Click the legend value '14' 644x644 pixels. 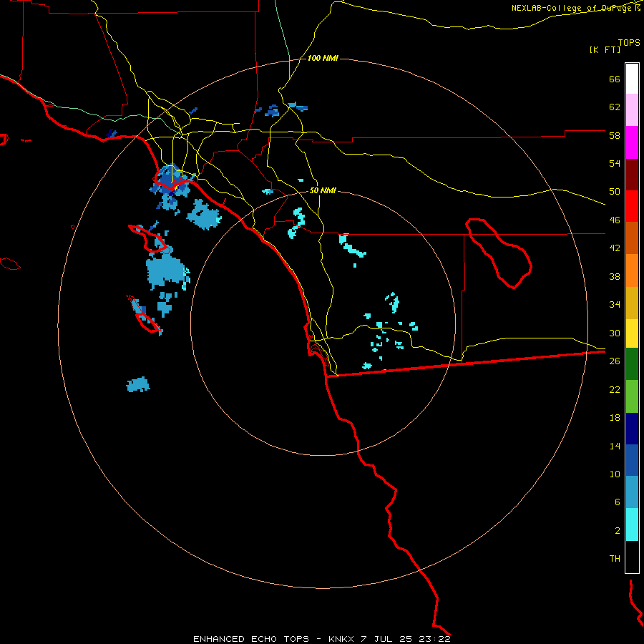615,446
